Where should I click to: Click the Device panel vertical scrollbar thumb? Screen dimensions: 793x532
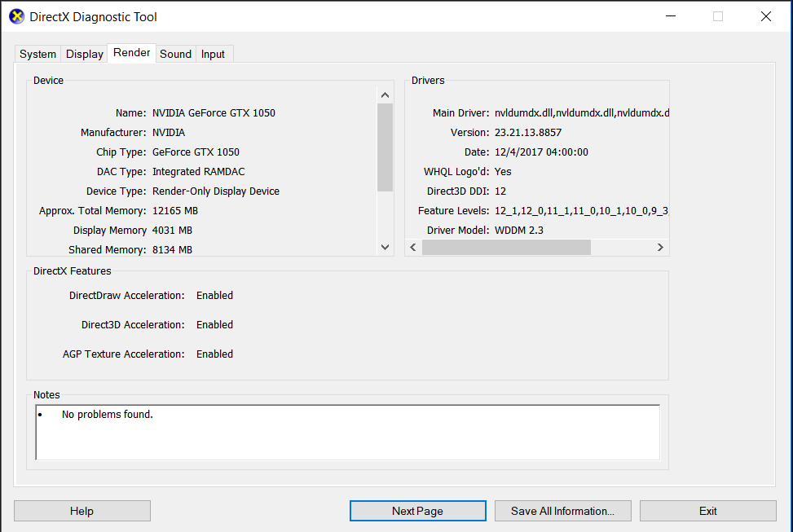click(x=385, y=147)
